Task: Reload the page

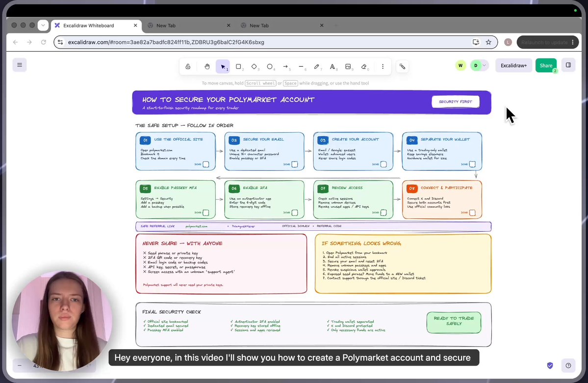Action: pyautogui.click(x=44, y=42)
